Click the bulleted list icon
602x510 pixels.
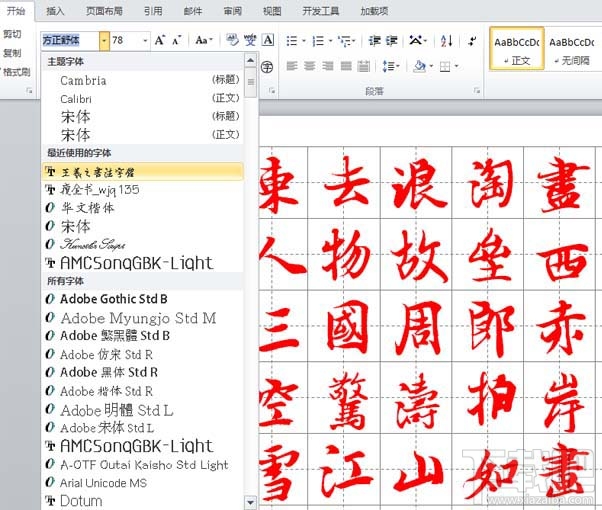click(x=292, y=41)
